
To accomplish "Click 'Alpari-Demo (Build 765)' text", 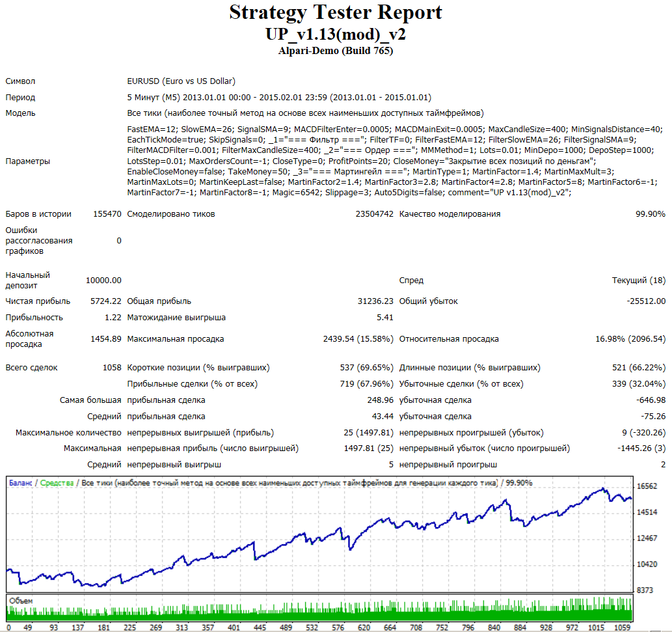I will pos(336,51).
